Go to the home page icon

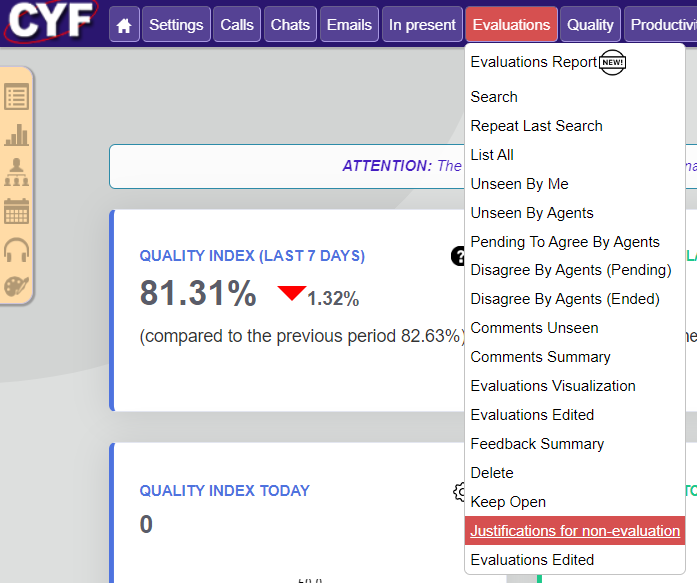pyautogui.click(x=124, y=25)
